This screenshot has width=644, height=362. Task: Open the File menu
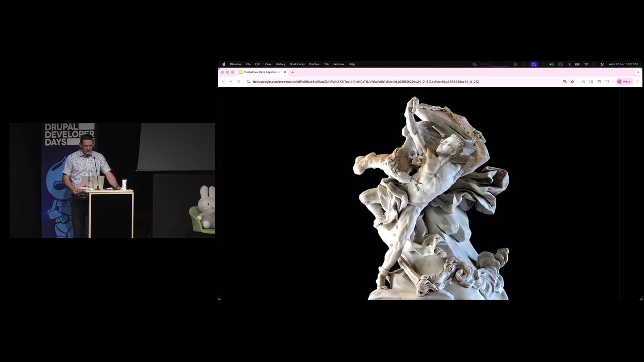248,64
